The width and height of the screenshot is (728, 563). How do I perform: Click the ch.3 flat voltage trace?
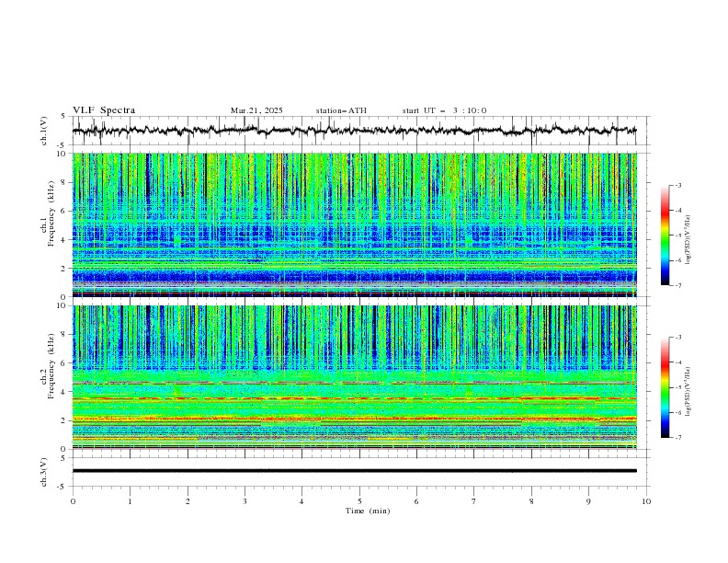354,471
